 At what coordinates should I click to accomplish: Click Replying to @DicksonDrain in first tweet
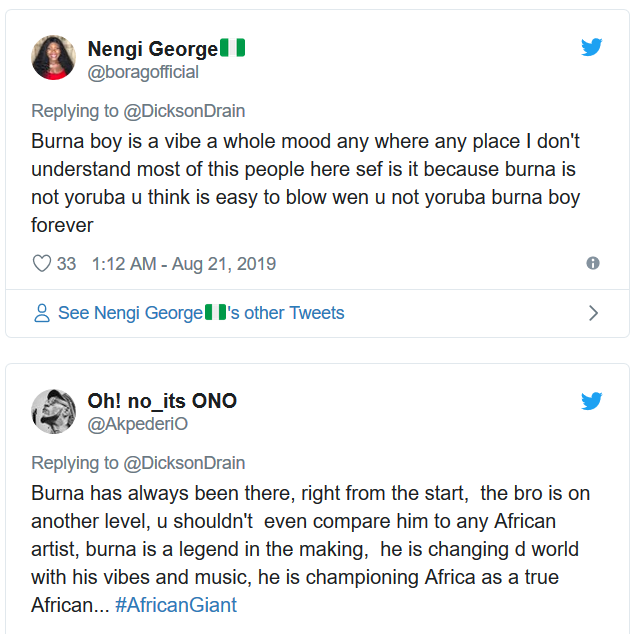tap(138, 111)
